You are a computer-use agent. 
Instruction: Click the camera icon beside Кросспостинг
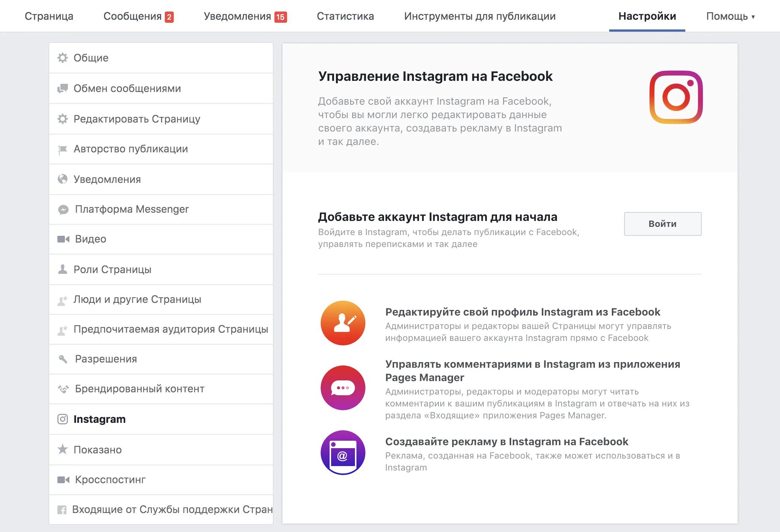pos(63,479)
